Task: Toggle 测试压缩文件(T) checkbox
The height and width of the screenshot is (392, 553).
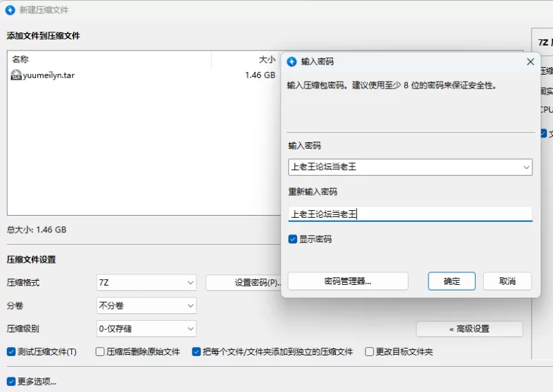Action: coord(11,352)
